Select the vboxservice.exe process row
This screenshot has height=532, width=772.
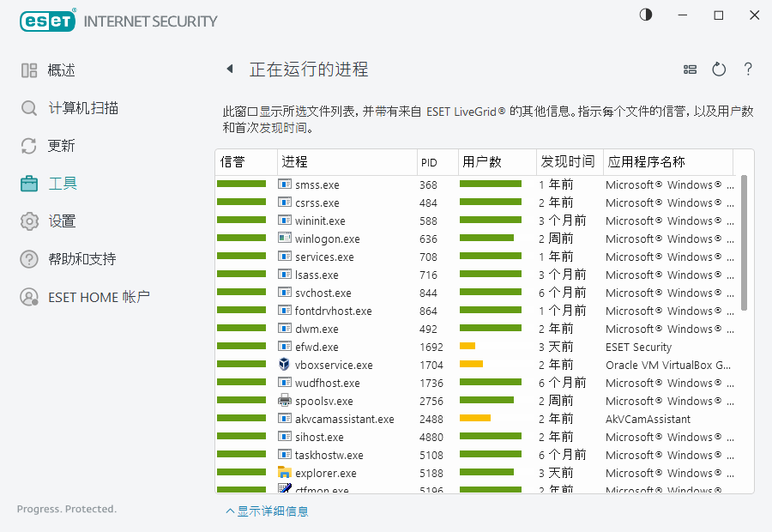(x=334, y=366)
